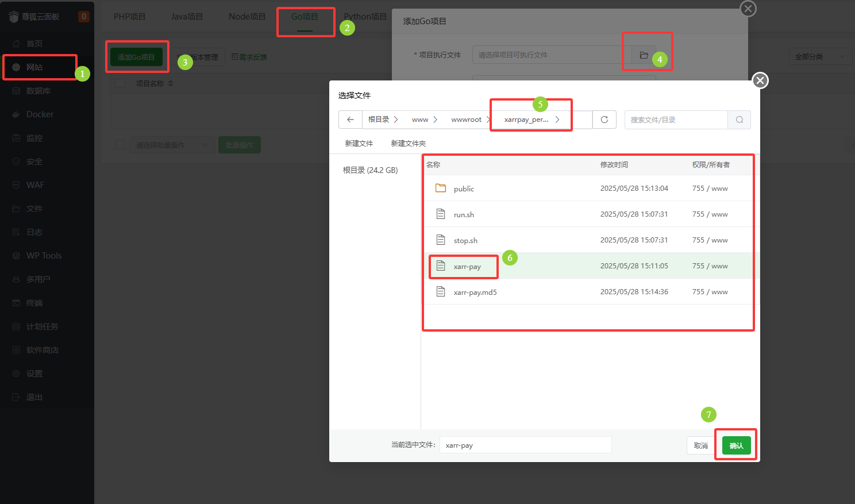
Task: Open the 文件 files sidebar item
Action: click(34, 209)
